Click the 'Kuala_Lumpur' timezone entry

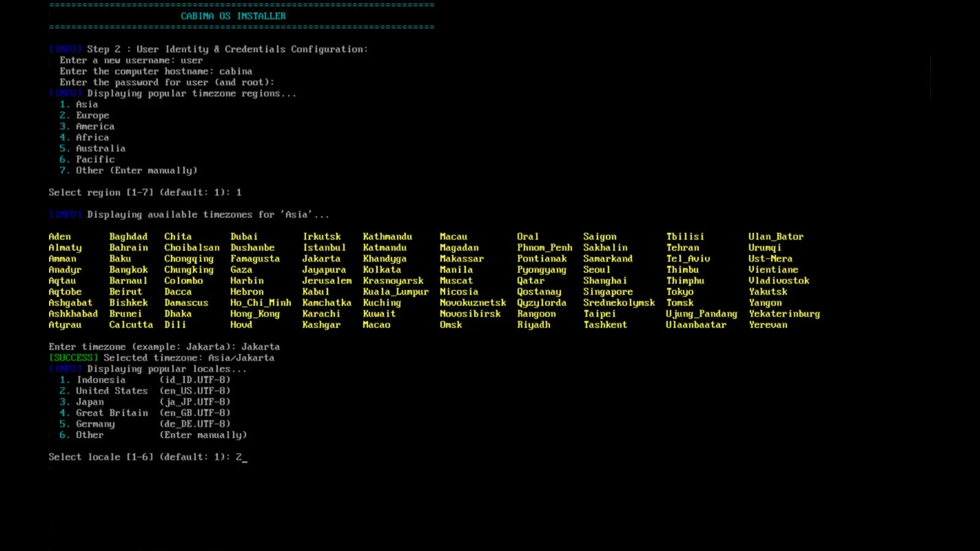click(x=396, y=291)
